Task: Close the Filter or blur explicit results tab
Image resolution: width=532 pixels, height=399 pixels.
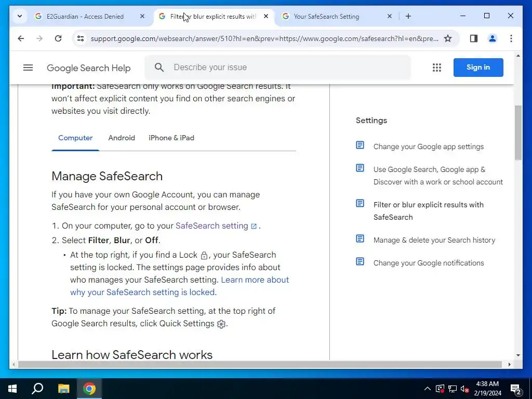Action: tap(266, 16)
